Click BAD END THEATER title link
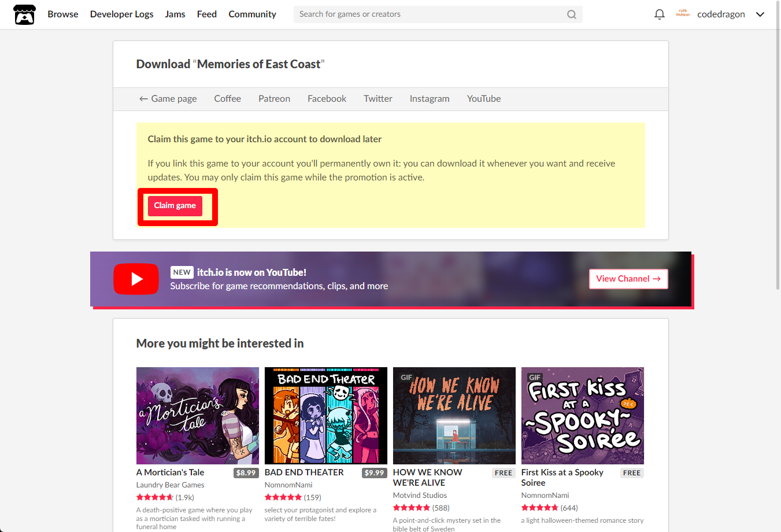Screen dimensions: 781x532 (x=304, y=472)
